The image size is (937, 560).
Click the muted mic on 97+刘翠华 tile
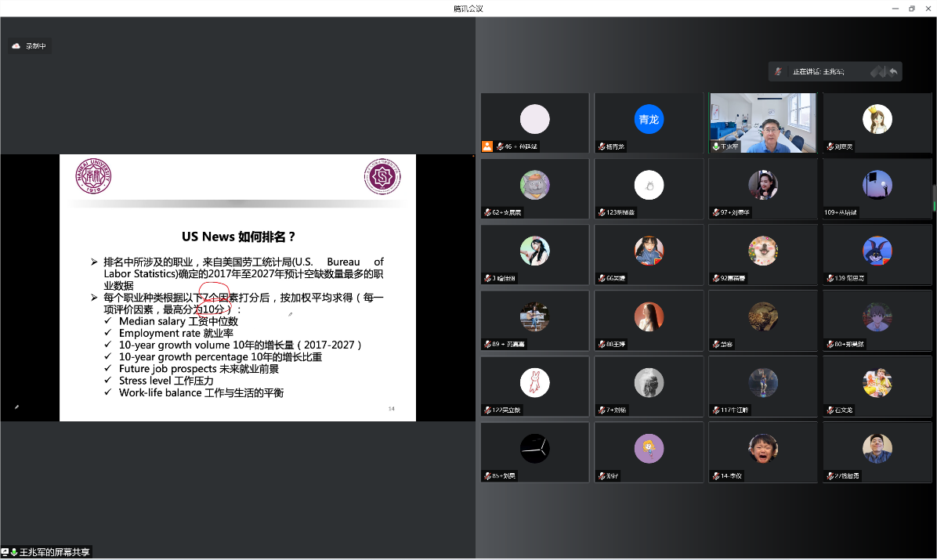pyautogui.click(x=715, y=212)
